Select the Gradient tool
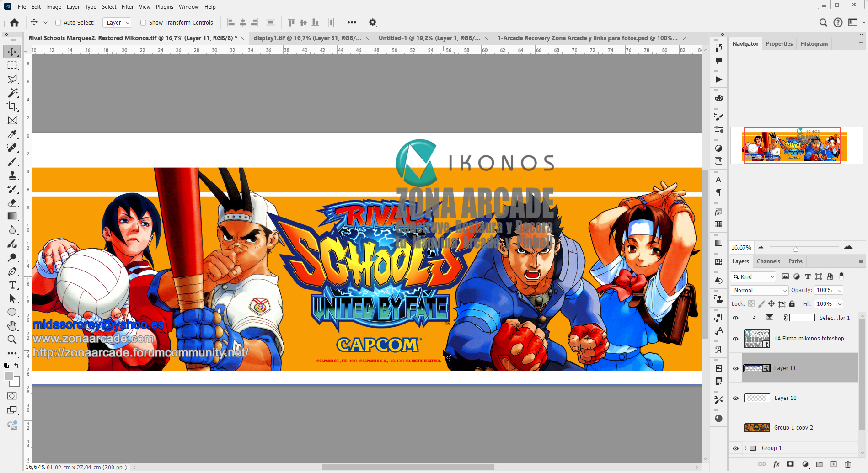Screen dimensions: 868x473 [12, 216]
